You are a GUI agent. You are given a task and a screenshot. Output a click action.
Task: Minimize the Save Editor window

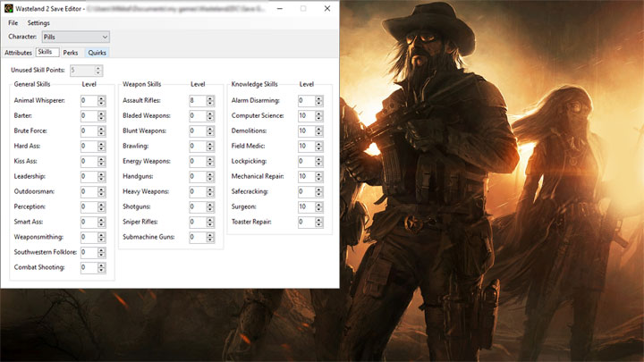click(280, 8)
